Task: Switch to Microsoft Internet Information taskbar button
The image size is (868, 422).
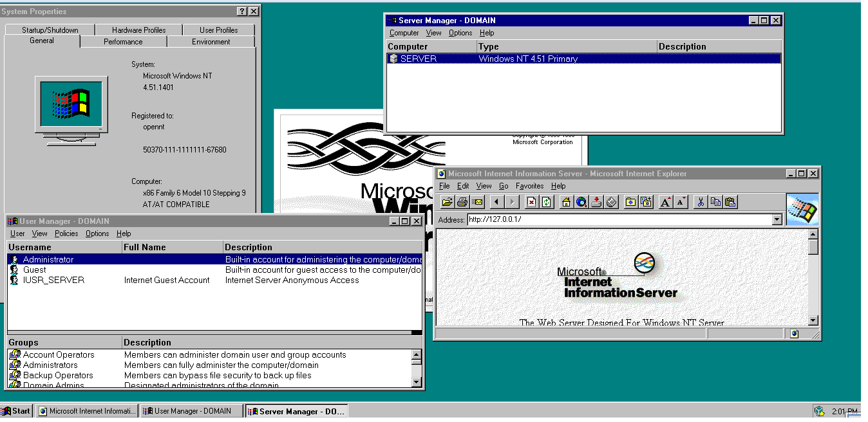Action: (87, 411)
